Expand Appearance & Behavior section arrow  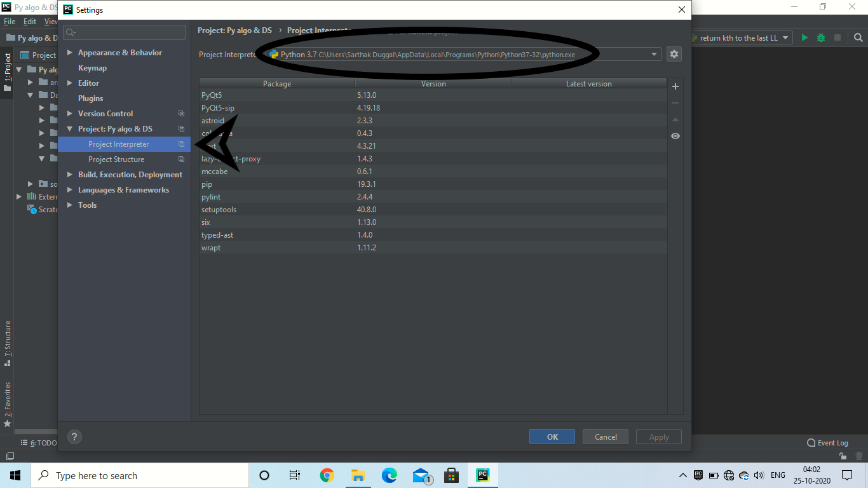coord(70,53)
